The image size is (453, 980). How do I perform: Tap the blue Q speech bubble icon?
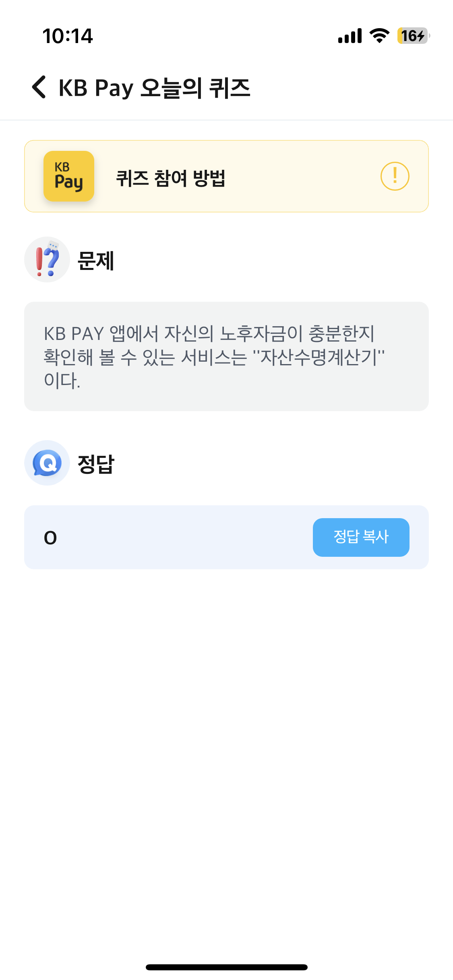pyautogui.click(x=47, y=463)
